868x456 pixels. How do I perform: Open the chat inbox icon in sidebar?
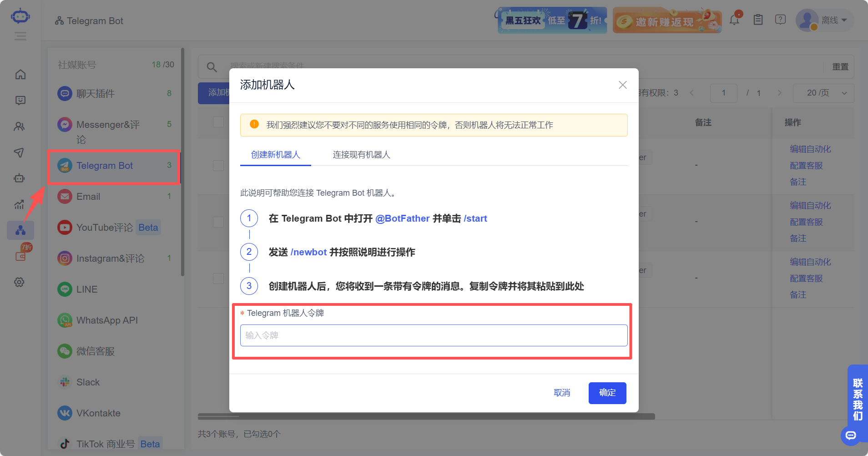[x=20, y=101]
